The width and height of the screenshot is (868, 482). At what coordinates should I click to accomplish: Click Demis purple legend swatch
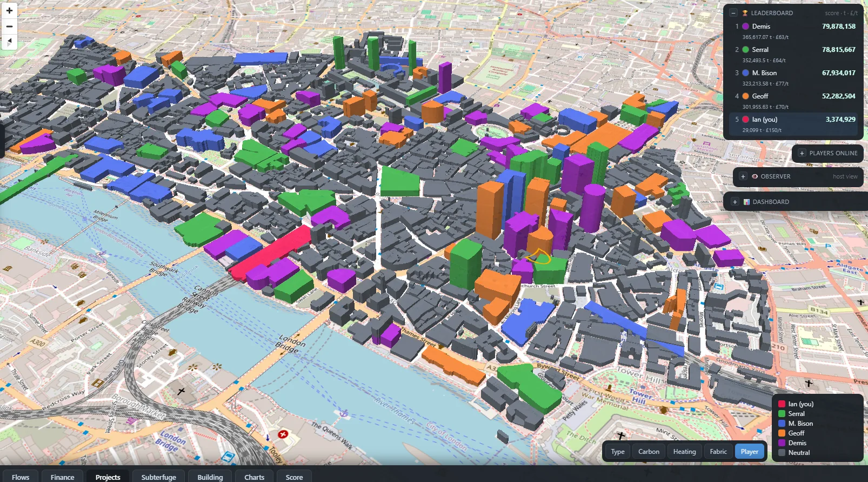pos(782,443)
